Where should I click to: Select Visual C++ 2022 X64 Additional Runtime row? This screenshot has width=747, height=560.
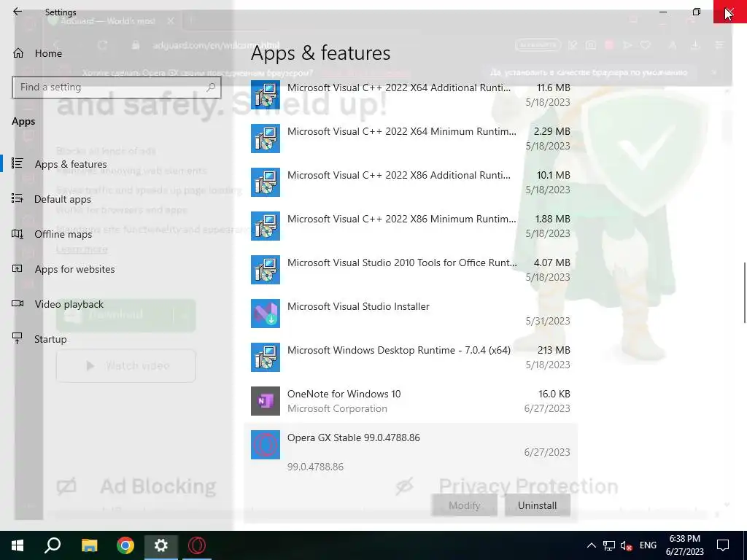click(x=411, y=95)
